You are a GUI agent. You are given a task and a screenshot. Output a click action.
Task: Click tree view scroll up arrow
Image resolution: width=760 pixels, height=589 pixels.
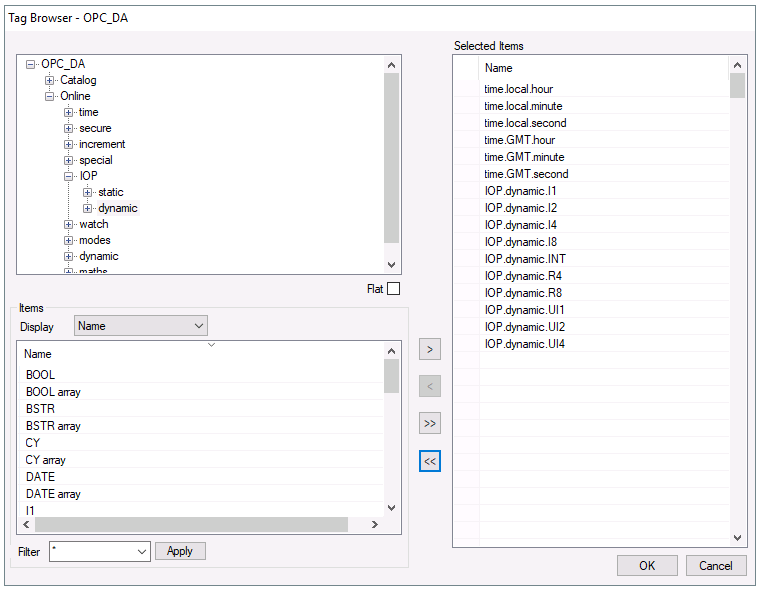392,65
